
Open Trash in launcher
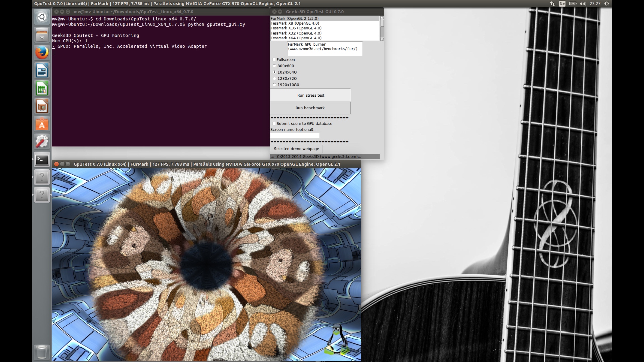click(x=42, y=352)
